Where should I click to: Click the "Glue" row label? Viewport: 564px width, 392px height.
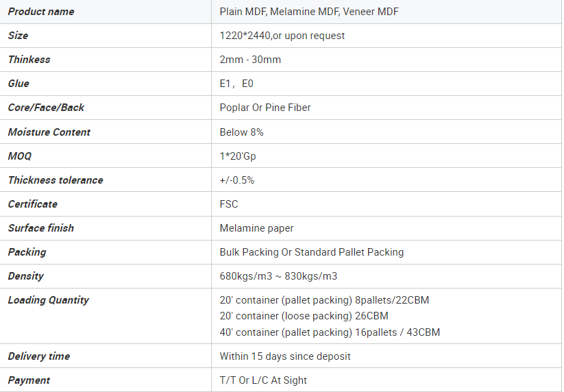click(x=19, y=84)
